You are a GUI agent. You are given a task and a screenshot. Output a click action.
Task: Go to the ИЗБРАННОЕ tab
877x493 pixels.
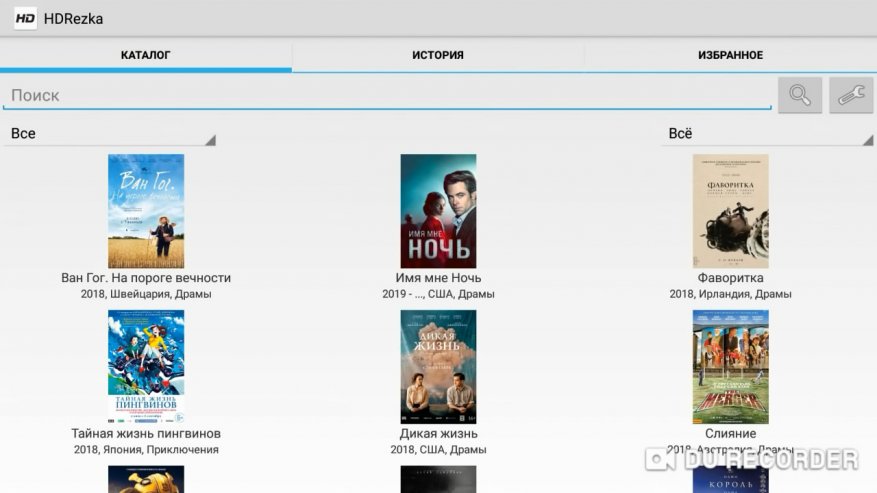click(730, 55)
